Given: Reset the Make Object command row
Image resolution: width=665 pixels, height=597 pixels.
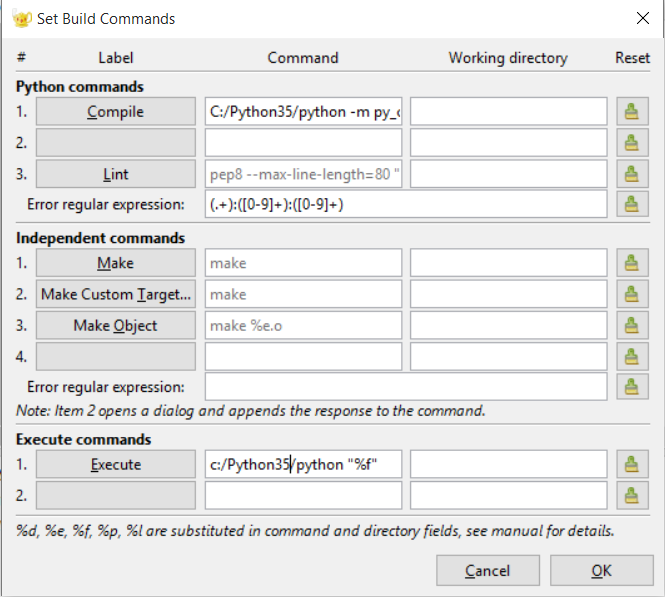Looking at the screenshot, I should (x=631, y=326).
